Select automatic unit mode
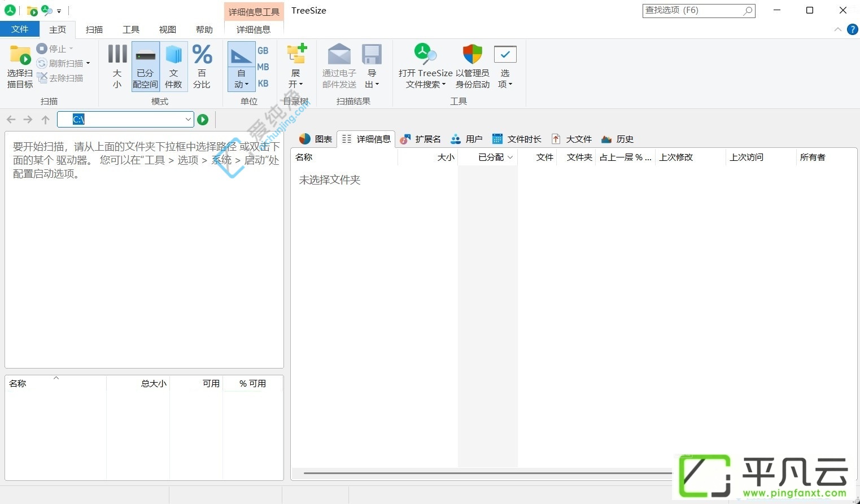 click(x=241, y=67)
